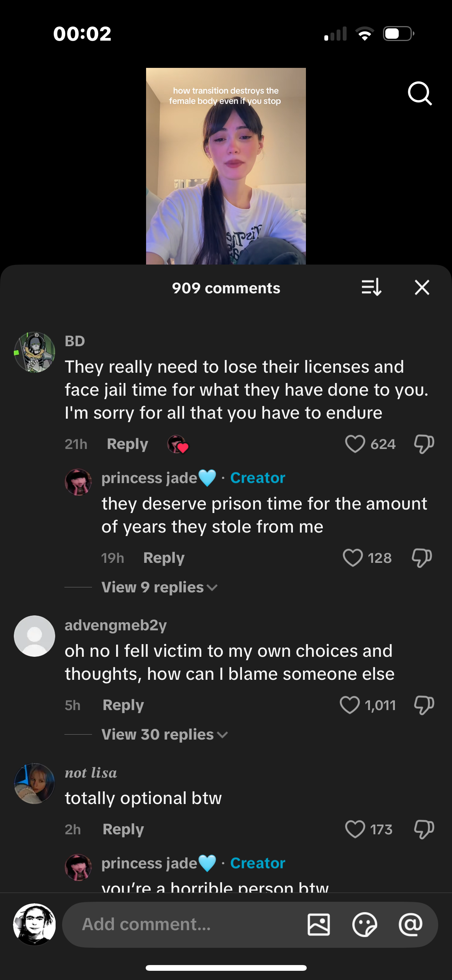Tap the Add comment text field
The image size is (452, 980).
click(x=184, y=924)
